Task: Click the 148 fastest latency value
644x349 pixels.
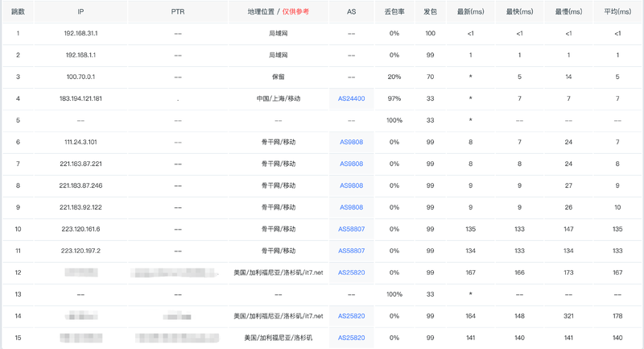Action: 519,317
